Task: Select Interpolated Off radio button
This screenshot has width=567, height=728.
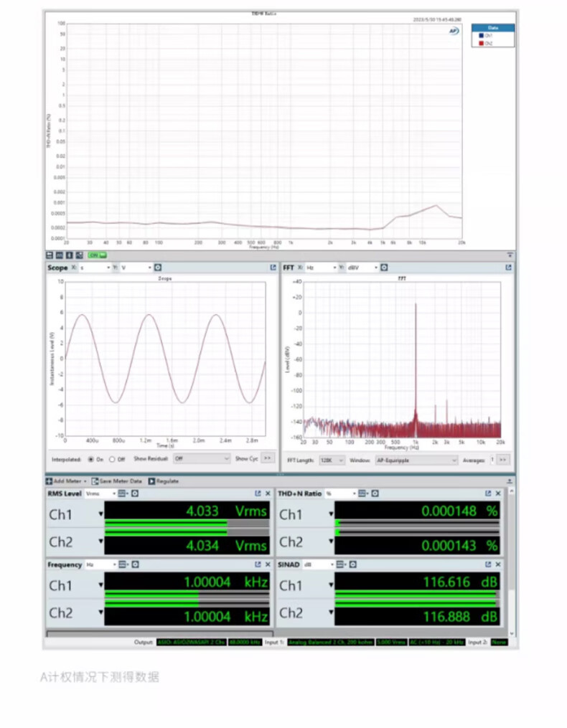Action: tap(112, 458)
